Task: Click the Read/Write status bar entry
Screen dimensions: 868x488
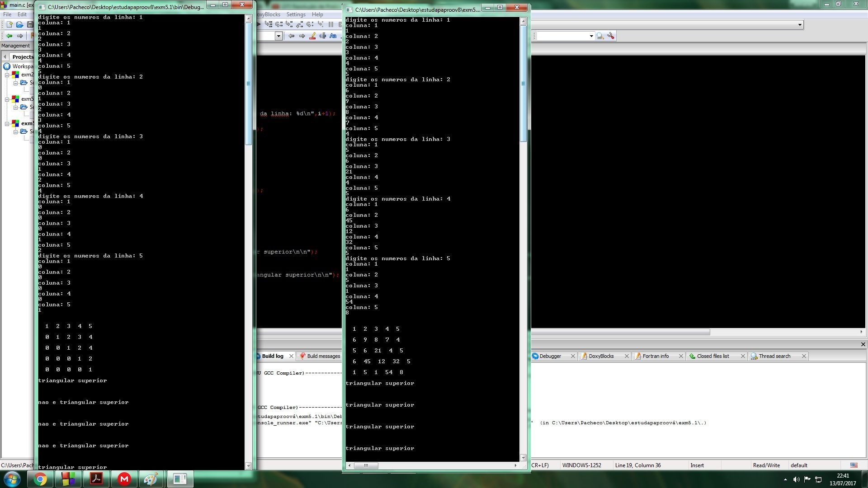Action: [766, 465]
